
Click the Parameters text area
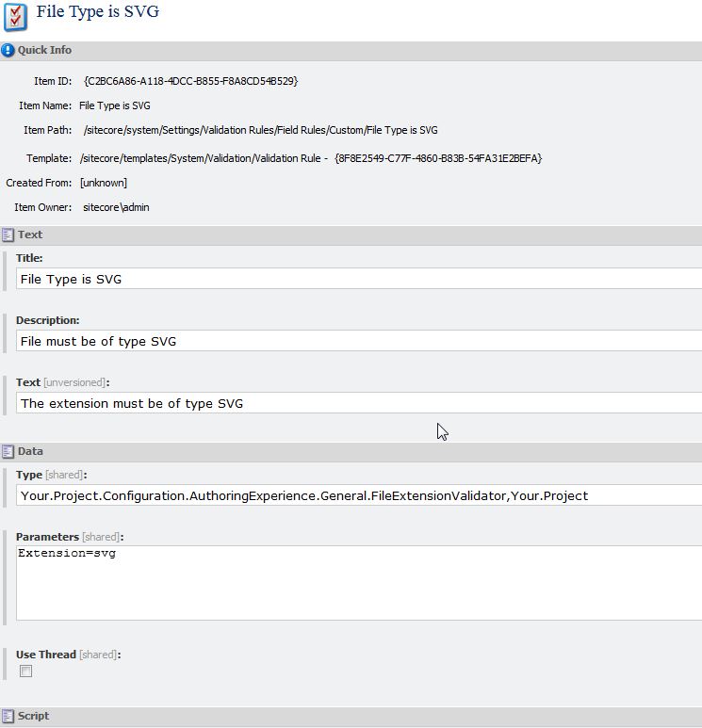359,583
